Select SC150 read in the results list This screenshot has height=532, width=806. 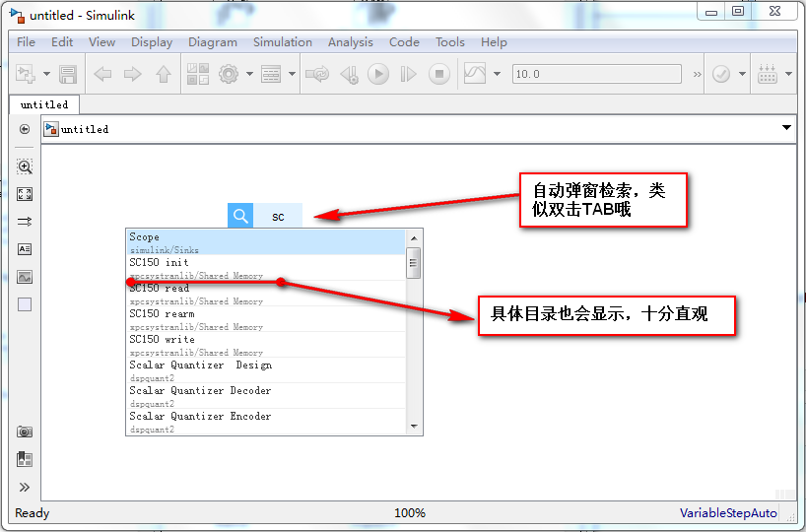tap(266, 294)
